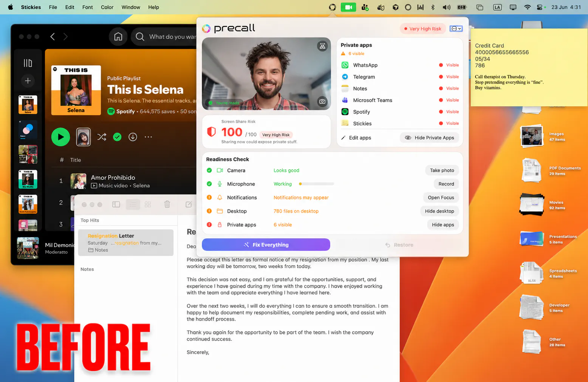Open the Apple menu

tap(10, 7)
